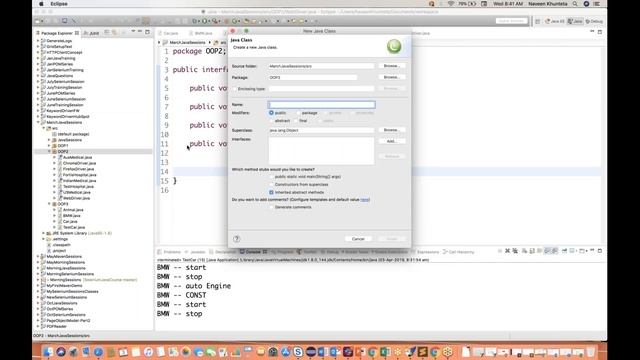Open macOS Spotlight search
This screenshot has width=640, height=360.
tap(575, 4)
